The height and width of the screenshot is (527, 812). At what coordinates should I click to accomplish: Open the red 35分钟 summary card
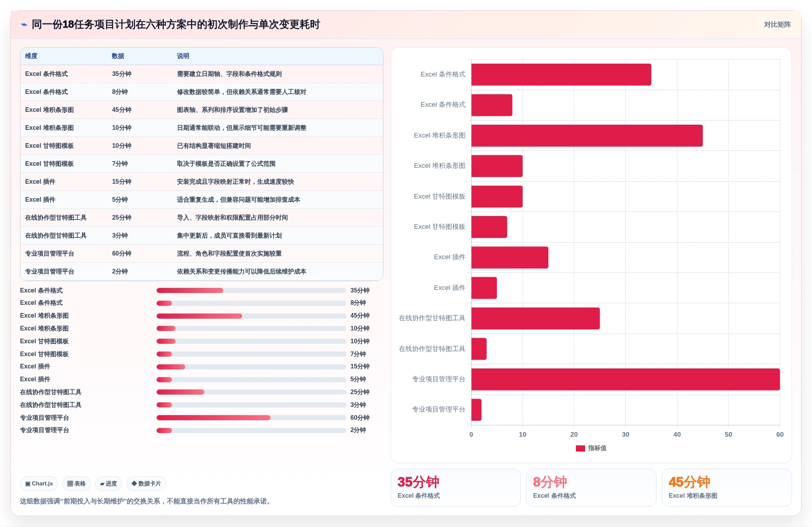coord(456,487)
